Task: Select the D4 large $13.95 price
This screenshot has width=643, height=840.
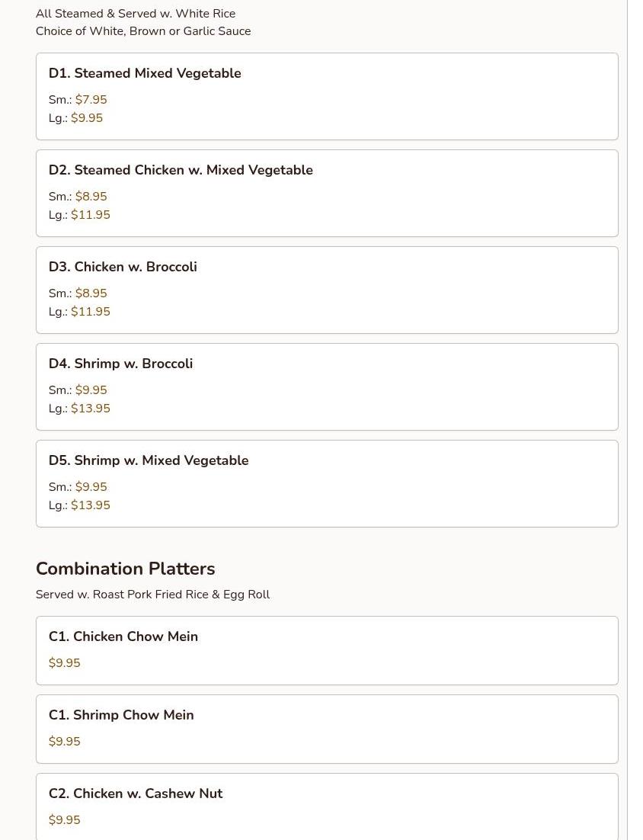Action: click(90, 409)
